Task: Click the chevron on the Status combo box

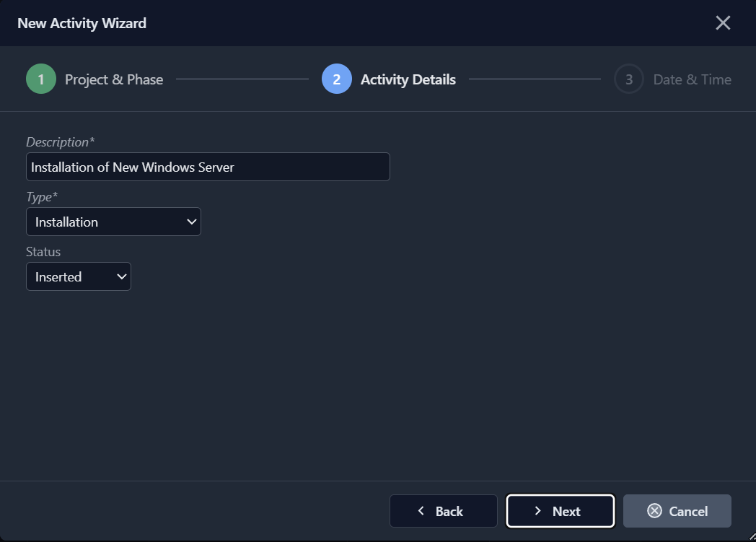Action: [x=121, y=276]
